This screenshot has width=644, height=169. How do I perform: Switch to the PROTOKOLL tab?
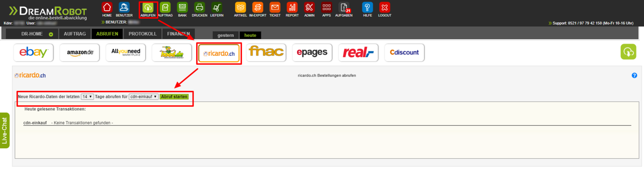(x=143, y=34)
